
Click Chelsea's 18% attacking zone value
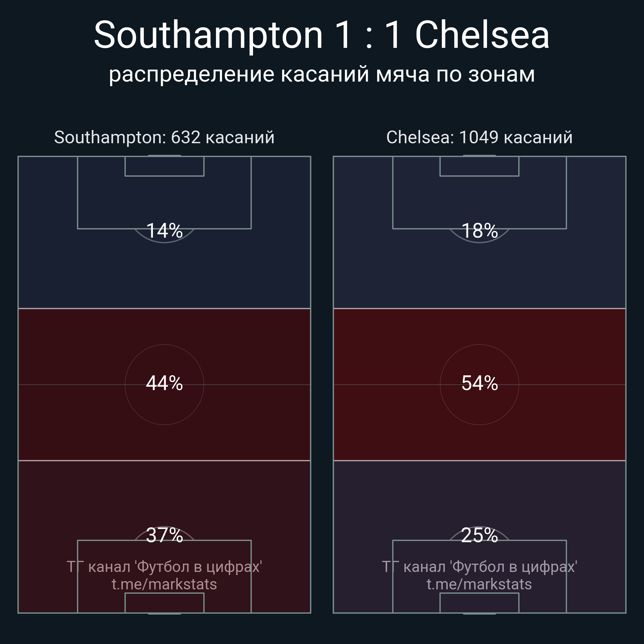[x=479, y=231]
